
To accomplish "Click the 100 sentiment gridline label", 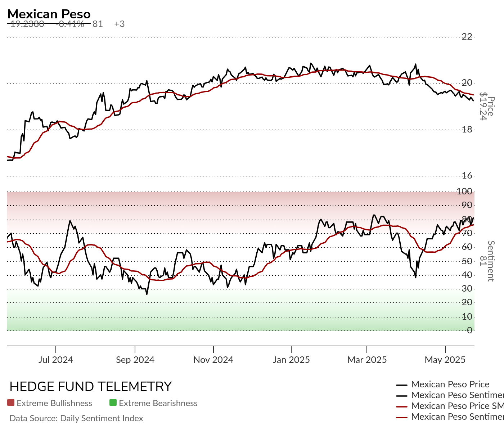I will pyautogui.click(x=464, y=192).
